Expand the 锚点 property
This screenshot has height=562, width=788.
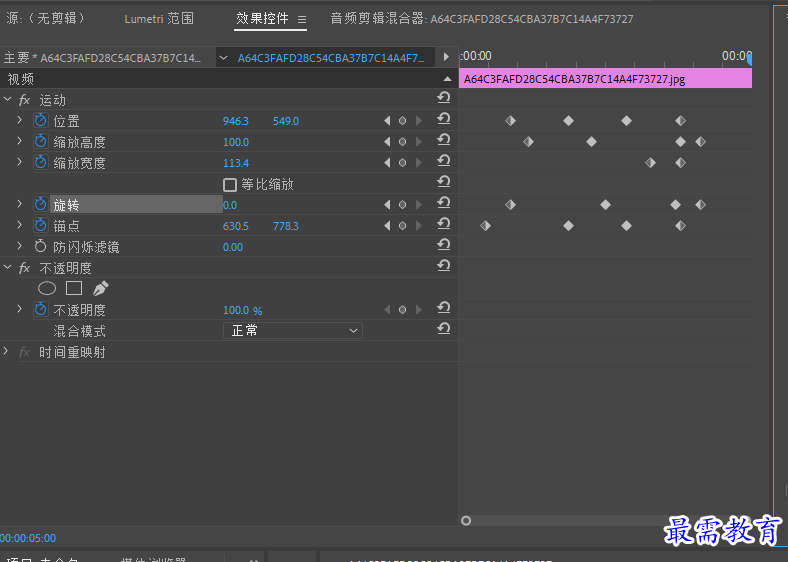20,225
